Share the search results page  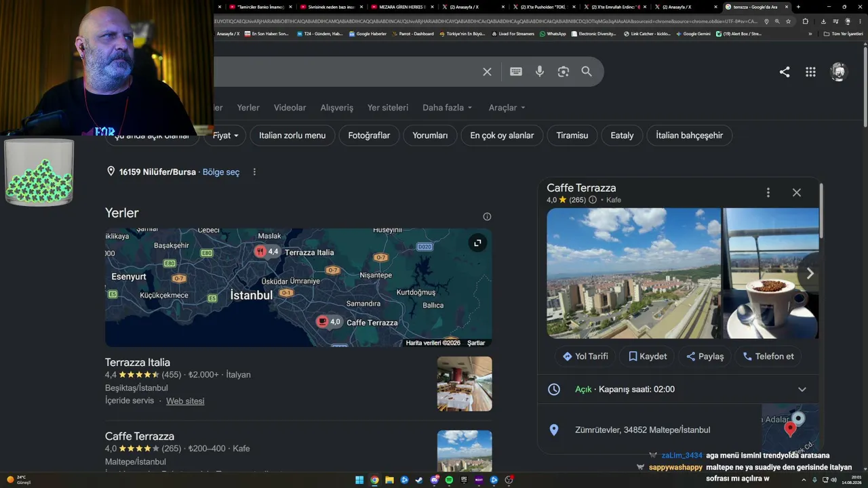(x=785, y=72)
